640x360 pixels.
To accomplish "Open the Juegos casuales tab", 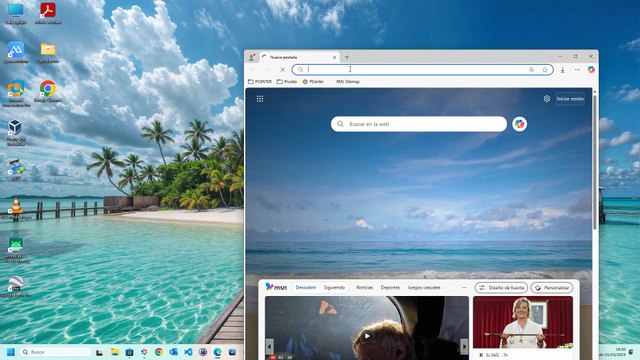I will point(424,288).
